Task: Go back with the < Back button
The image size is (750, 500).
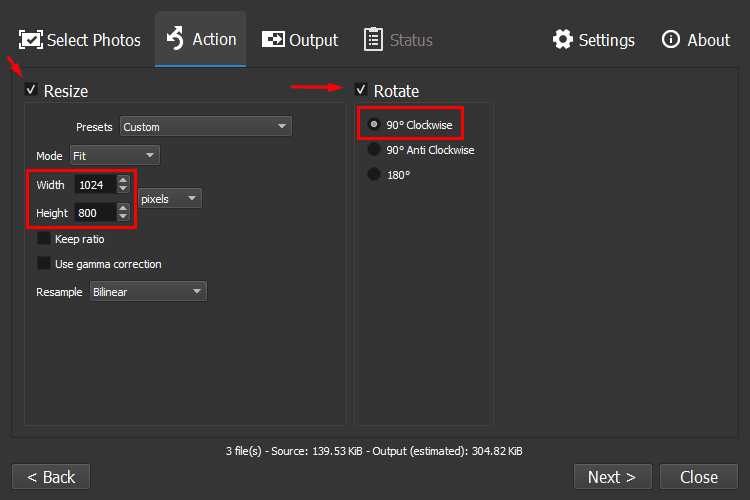Action: click(x=51, y=477)
